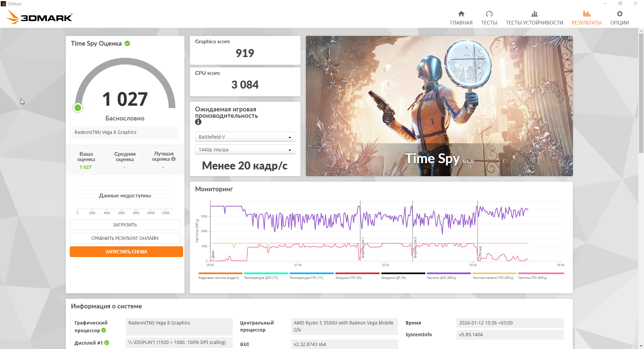Viewport: 644px width, 349px height.
Task: Click the Демо marker on the monitoring chart
Action: (213, 254)
